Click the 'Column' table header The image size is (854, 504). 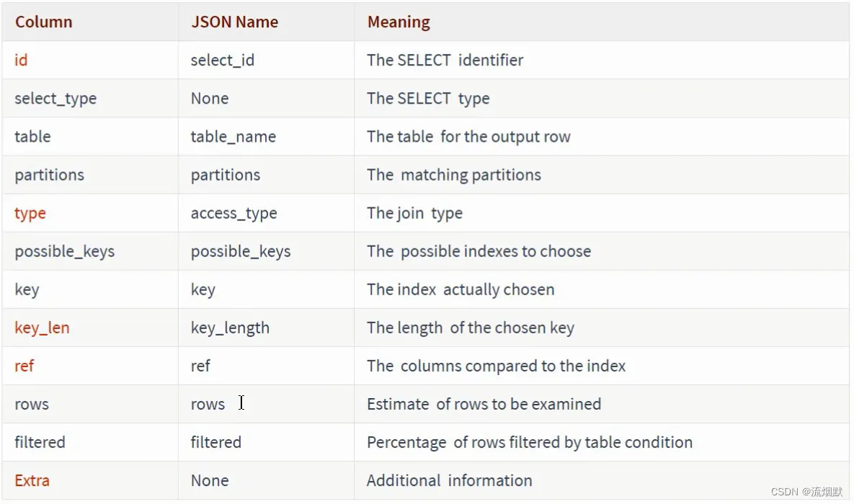[x=44, y=22]
